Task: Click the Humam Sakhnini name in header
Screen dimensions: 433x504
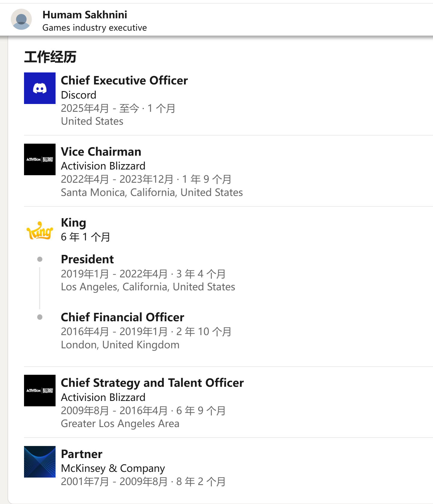Action: coord(85,14)
